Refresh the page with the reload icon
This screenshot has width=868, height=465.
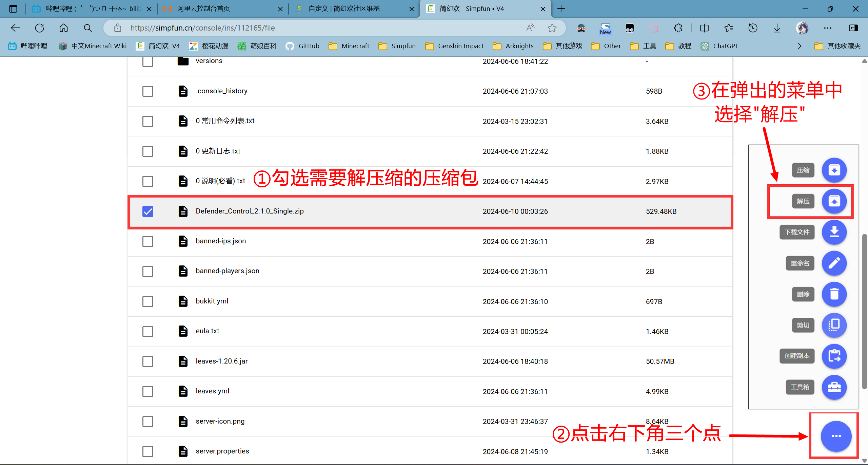point(40,28)
